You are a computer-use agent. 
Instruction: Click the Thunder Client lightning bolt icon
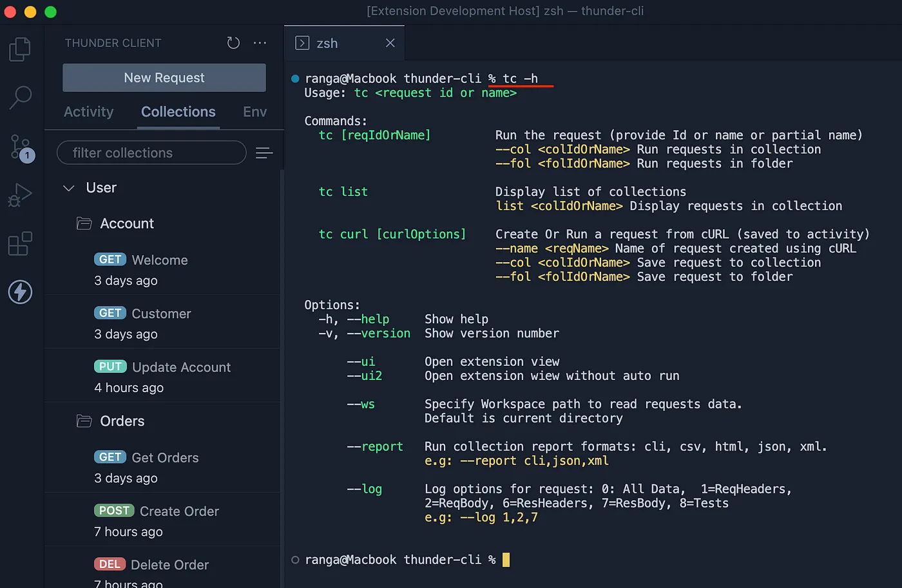click(x=20, y=292)
